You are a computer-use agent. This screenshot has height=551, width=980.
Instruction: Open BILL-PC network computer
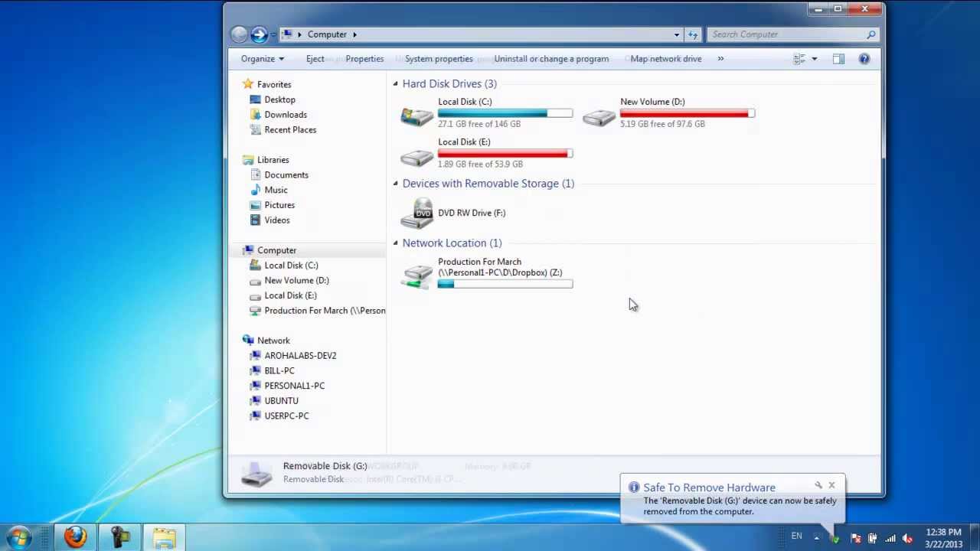279,370
